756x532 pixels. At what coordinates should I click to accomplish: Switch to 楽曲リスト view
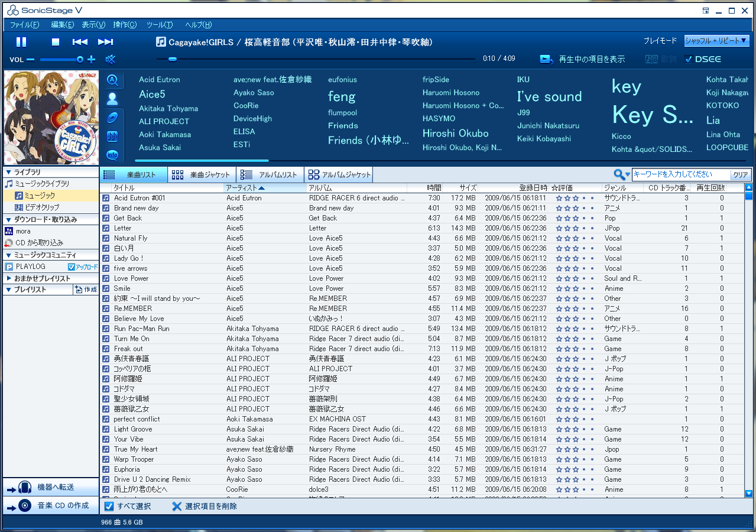pyautogui.click(x=134, y=174)
